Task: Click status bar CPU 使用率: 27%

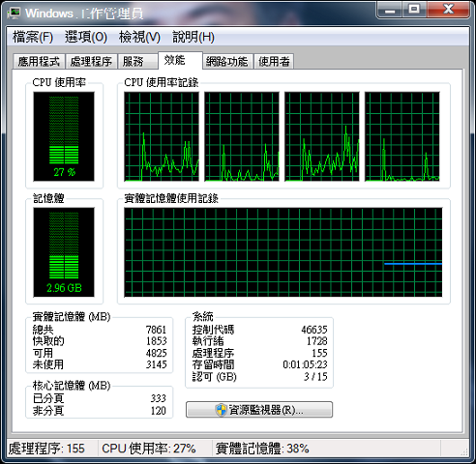Action: (149, 449)
